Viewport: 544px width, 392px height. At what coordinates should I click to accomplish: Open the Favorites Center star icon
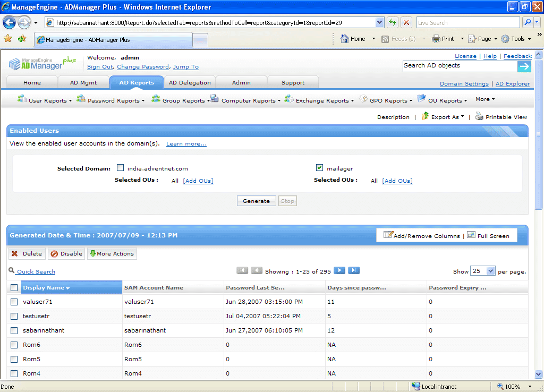pyautogui.click(x=7, y=38)
